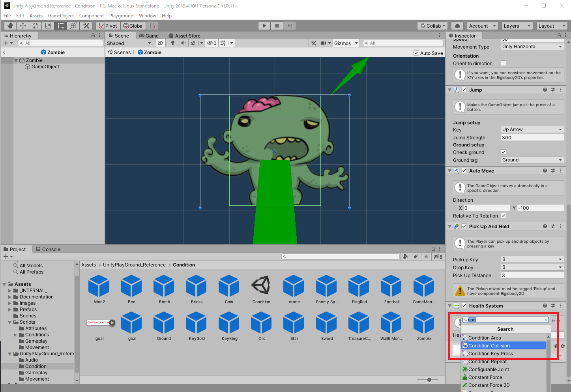
Task: Search assets by label icon
Action: [x=416, y=257]
